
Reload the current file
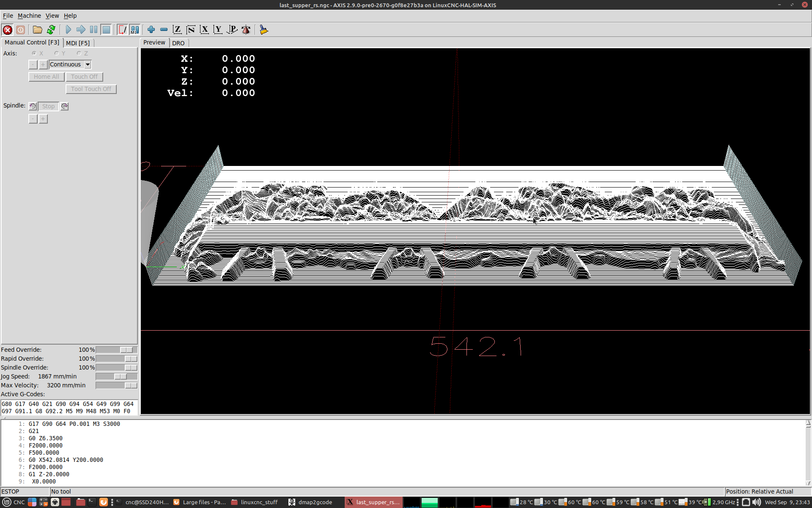(51, 30)
